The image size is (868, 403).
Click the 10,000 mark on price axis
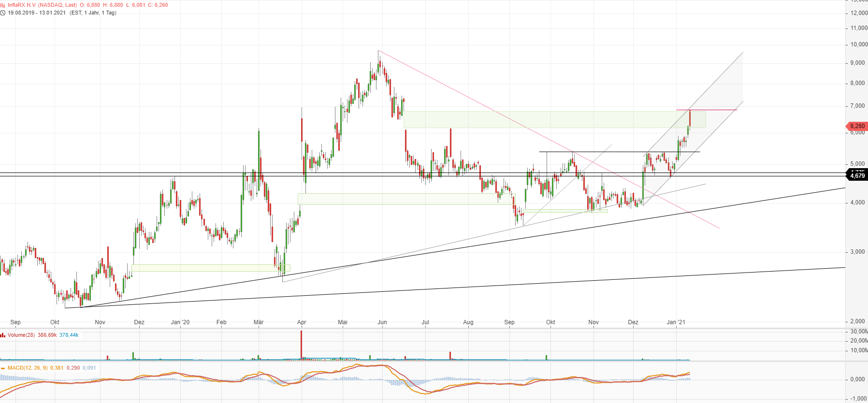click(859, 44)
